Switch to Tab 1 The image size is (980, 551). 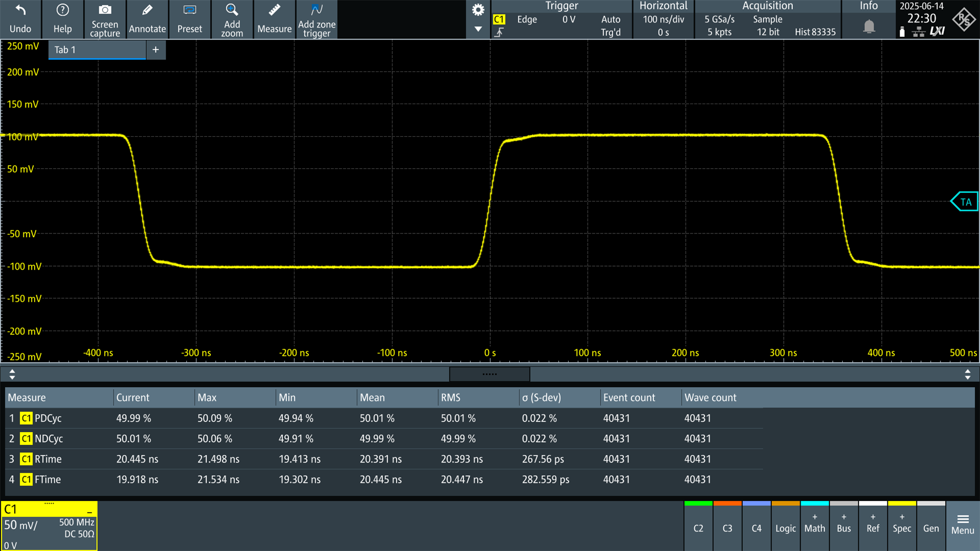click(97, 50)
